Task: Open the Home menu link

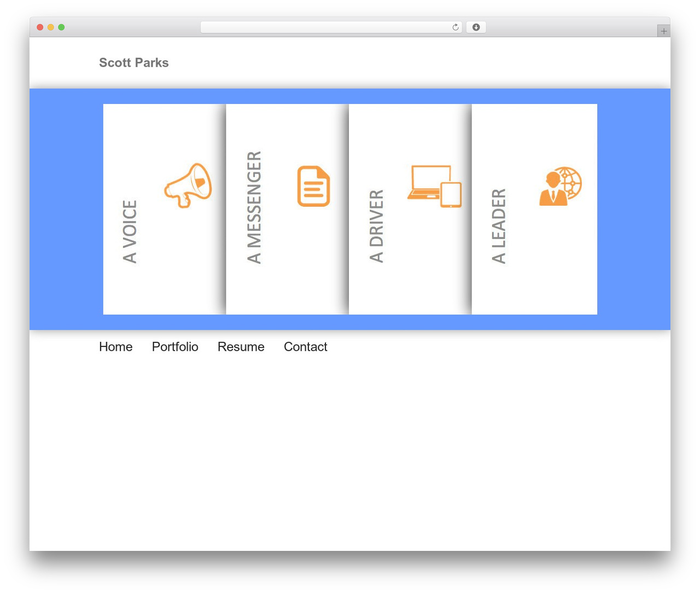Action: (116, 347)
